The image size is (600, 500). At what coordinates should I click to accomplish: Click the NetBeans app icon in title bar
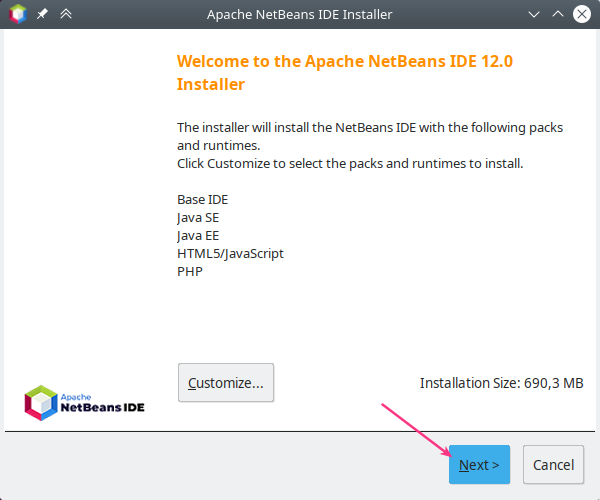coord(17,14)
